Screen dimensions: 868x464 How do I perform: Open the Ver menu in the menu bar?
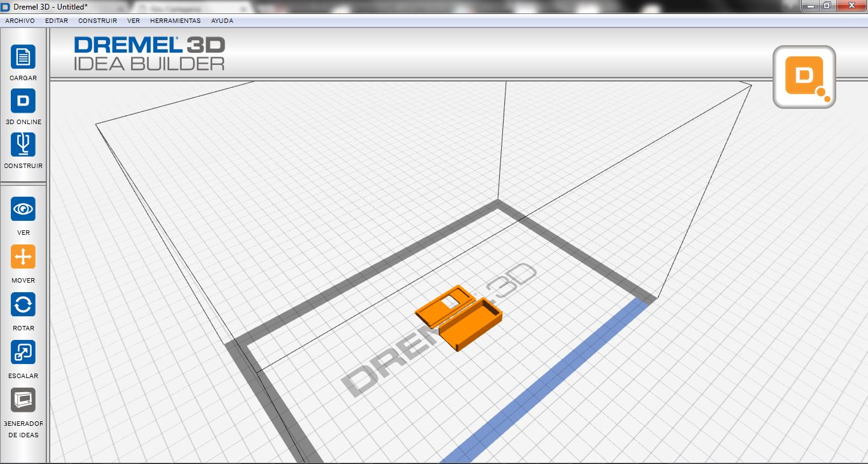click(134, 20)
